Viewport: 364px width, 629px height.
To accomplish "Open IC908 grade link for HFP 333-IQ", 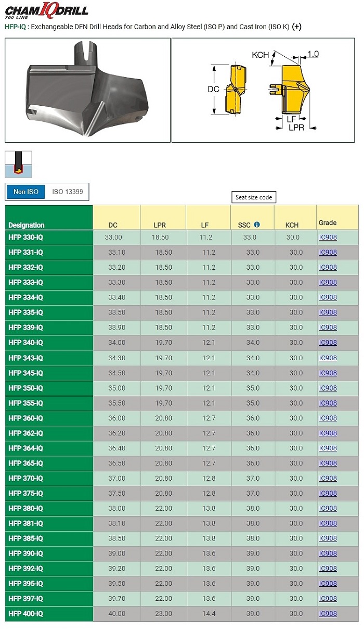I will coord(328,282).
